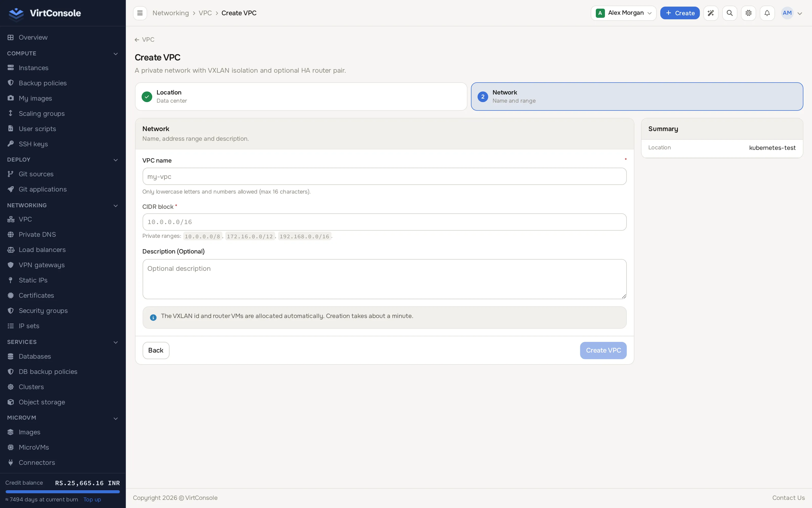
Task: Collapse the MICROVM section
Action: [x=63, y=418]
